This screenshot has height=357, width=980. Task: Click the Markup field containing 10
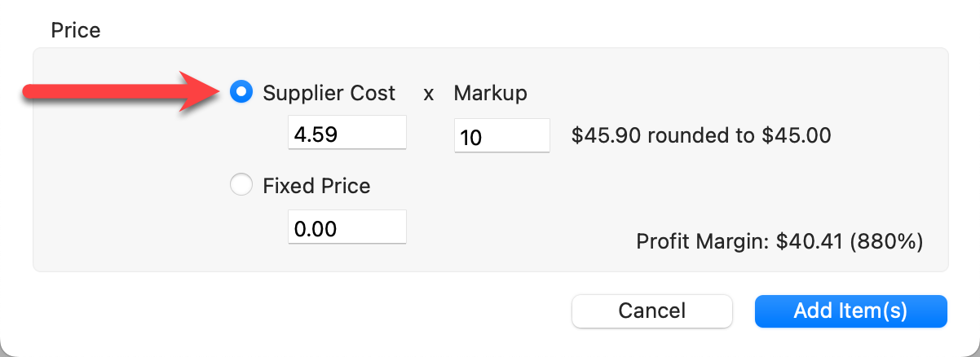(x=501, y=136)
